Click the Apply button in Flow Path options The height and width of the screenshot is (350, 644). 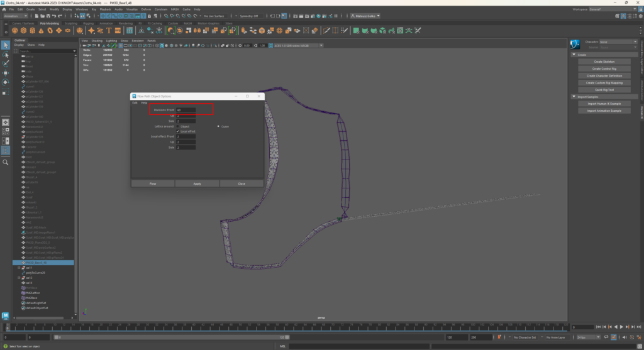pos(197,183)
